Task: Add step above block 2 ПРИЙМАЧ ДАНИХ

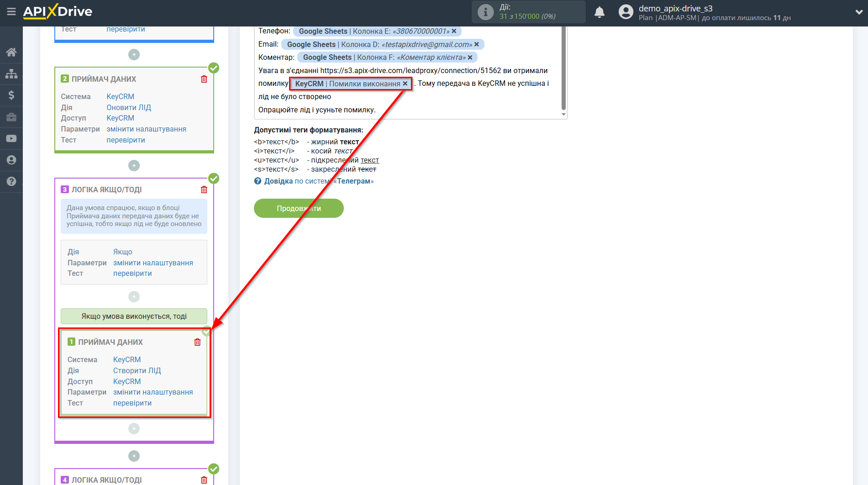Action: (x=134, y=54)
